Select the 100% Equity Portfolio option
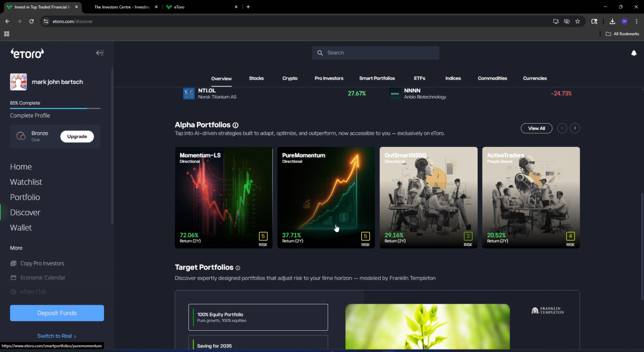644x352 pixels. click(x=258, y=317)
